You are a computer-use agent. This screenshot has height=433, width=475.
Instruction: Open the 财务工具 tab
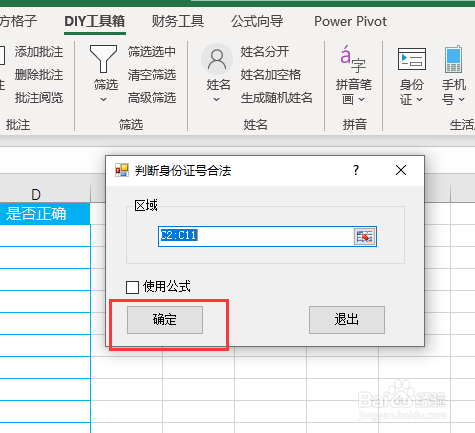pos(178,21)
